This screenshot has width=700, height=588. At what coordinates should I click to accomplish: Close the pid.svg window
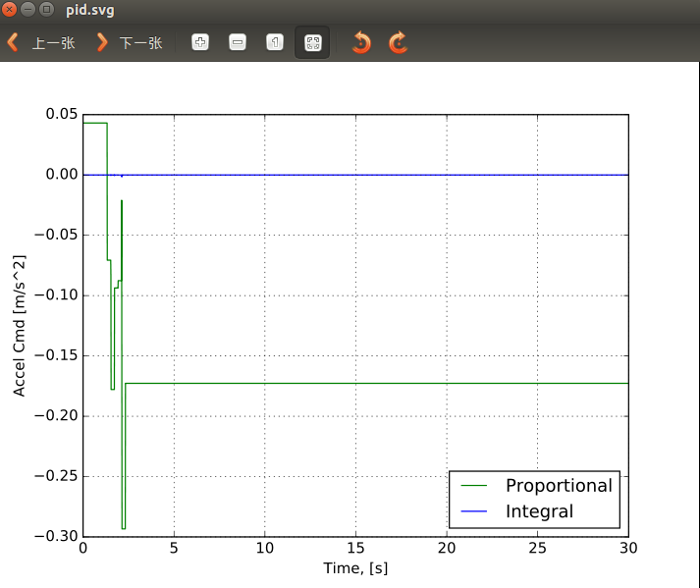click(10, 10)
